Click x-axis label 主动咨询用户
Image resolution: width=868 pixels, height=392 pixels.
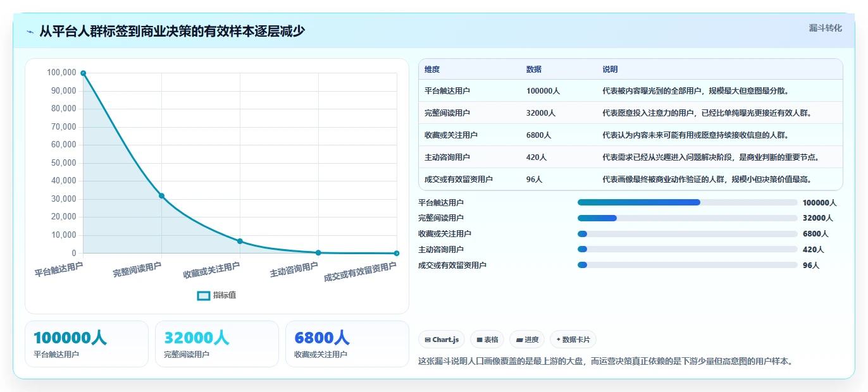point(294,270)
